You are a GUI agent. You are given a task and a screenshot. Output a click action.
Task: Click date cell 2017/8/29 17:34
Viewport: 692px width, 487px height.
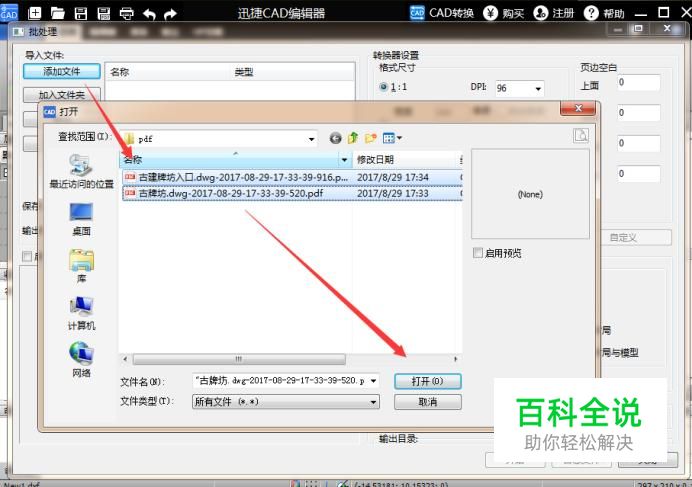click(392, 177)
